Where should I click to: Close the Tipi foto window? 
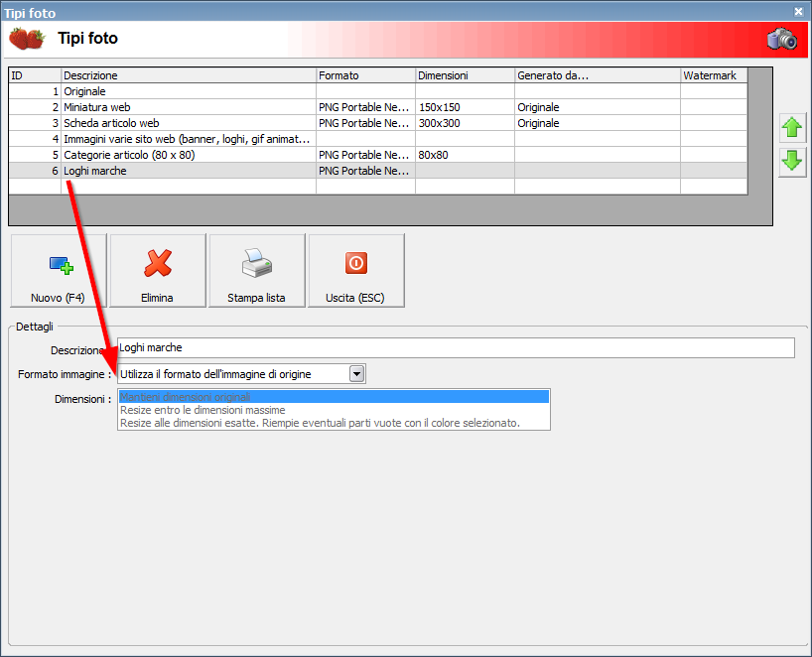[x=798, y=11]
